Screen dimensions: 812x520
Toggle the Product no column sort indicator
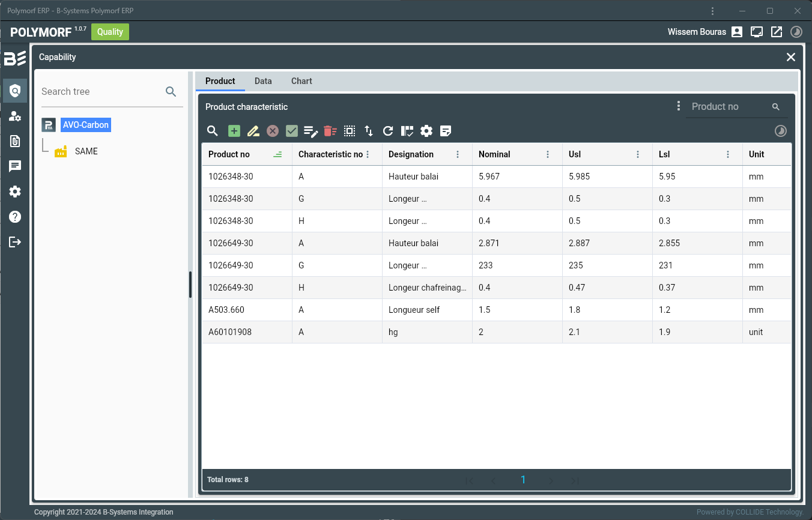[x=277, y=154]
